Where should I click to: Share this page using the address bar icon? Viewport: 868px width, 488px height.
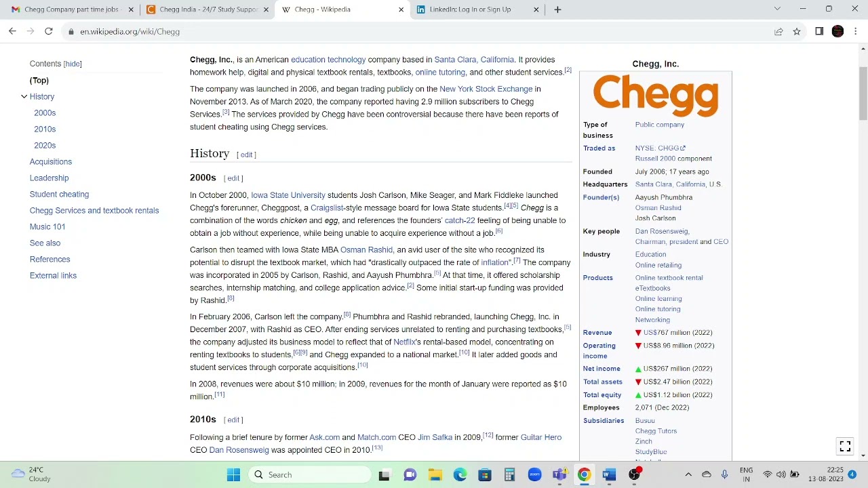tap(778, 31)
